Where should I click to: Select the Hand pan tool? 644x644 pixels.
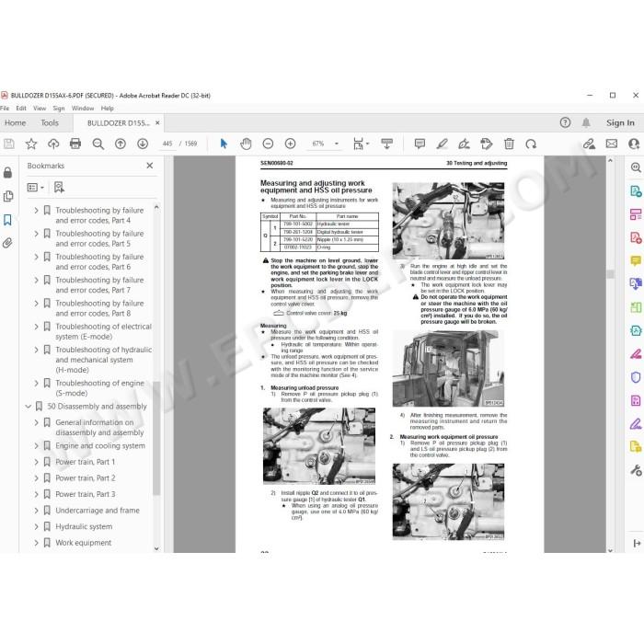[x=246, y=144]
